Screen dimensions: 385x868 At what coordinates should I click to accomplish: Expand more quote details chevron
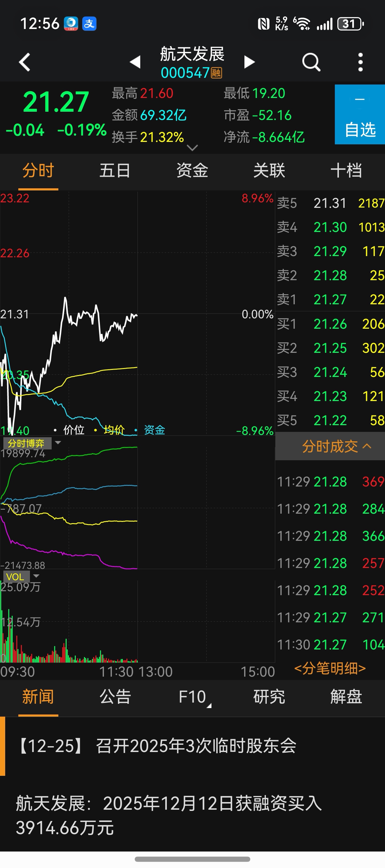[192, 148]
